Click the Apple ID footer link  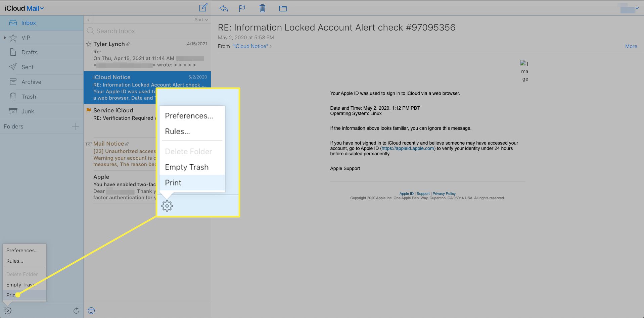point(406,194)
